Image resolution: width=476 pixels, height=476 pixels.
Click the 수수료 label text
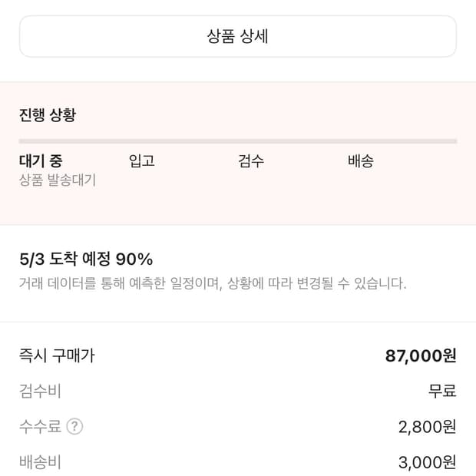(40, 426)
